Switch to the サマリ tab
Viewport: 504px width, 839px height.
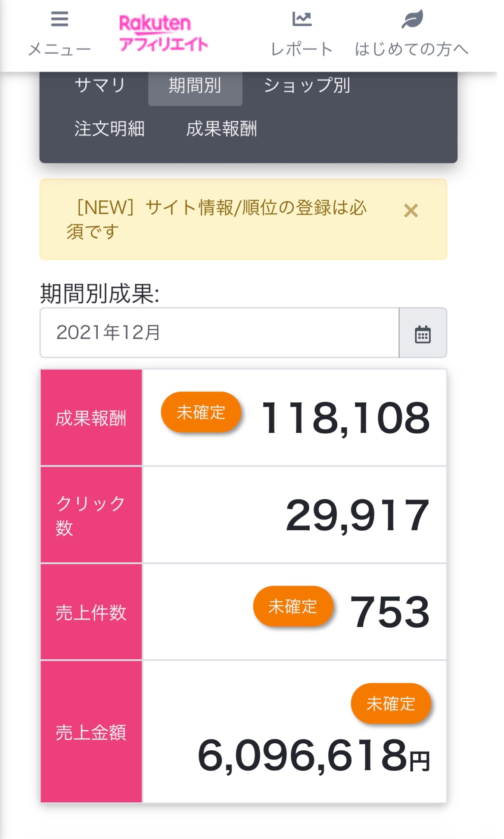click(x=100, y=85)
